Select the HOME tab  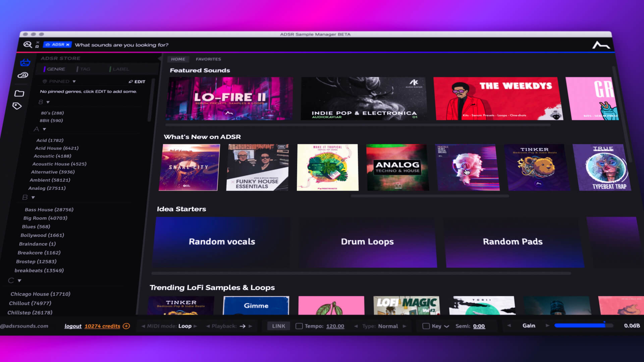click(x=177, y=59)
